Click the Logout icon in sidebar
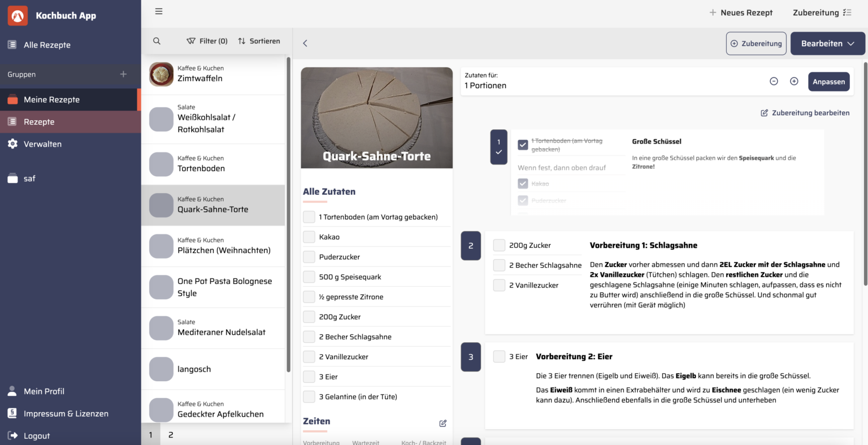 [12, 435]
